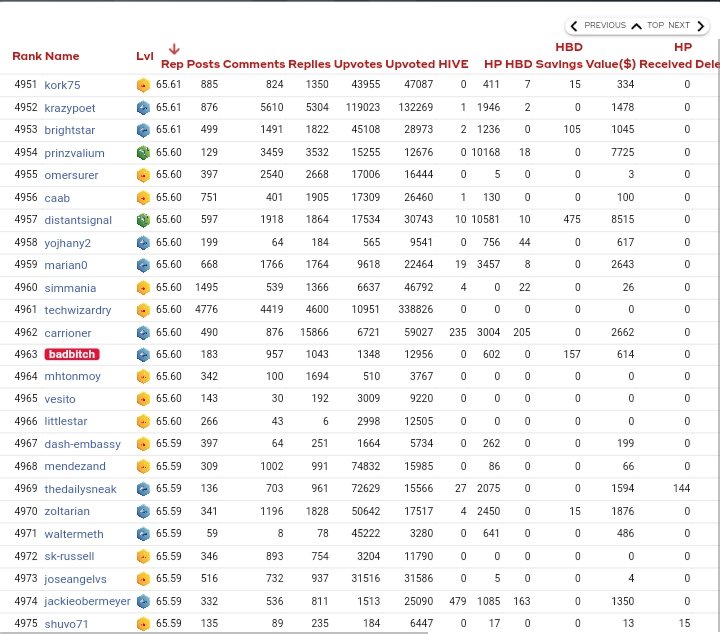Sort table by Replies column header
Image resolution: width=720 pixels, height=634 pixels.
[x=309, y=64]
